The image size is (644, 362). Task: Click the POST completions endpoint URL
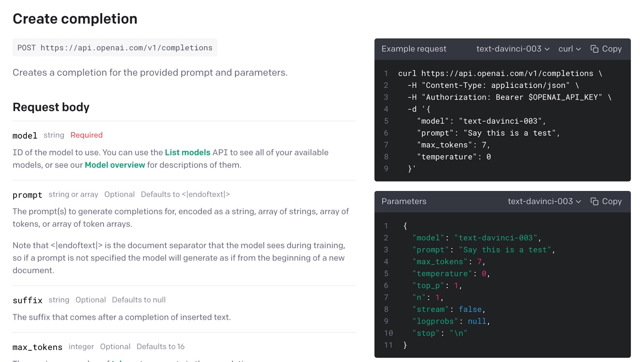click(115, 48)
